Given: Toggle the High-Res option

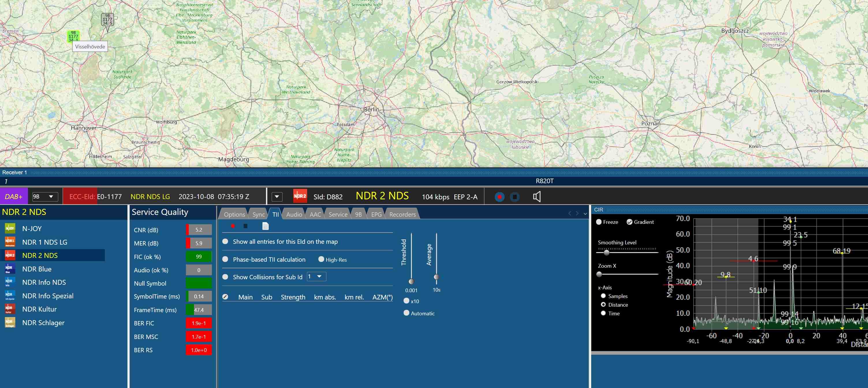Looking at the screenshot, I should [321, 259].
